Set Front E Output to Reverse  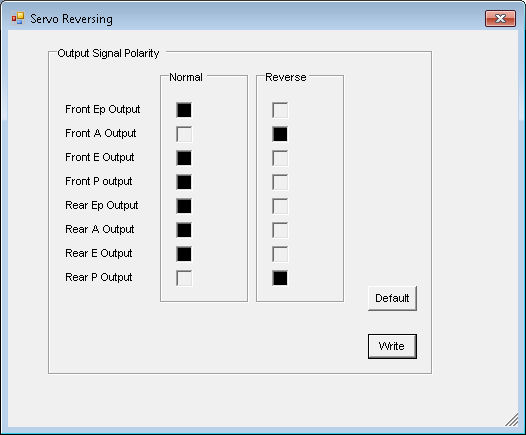280,158
